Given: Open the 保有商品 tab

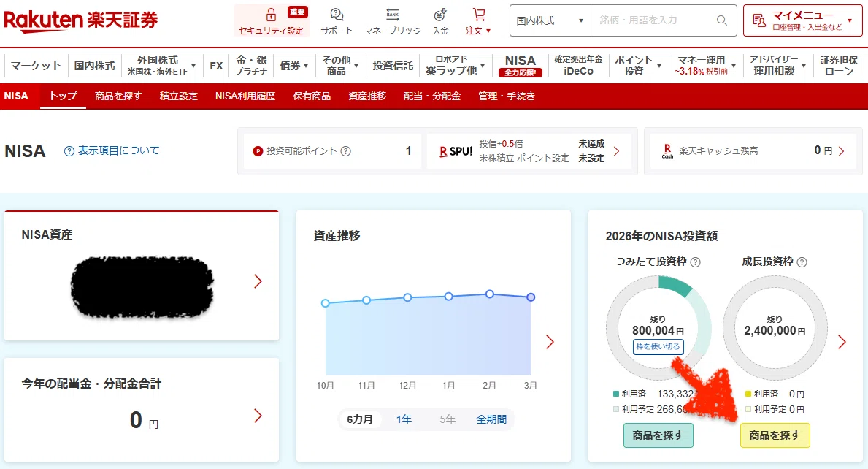Looking at the screenshot, I should [312, 96].
